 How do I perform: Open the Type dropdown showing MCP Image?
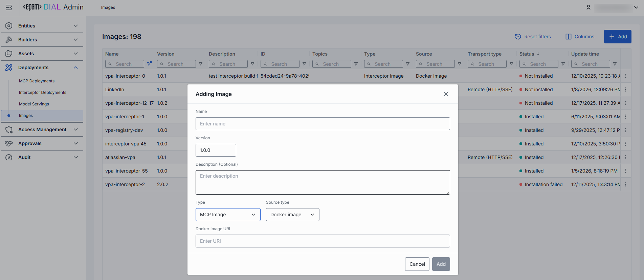pyautogui.click(x=228, y=215)
